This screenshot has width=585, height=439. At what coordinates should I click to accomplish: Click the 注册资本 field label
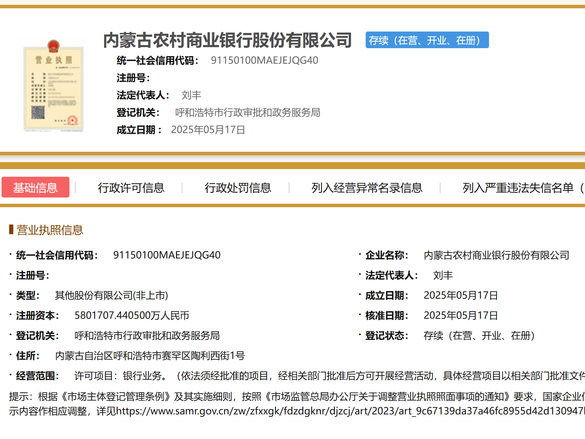click(x=37, y=316)
